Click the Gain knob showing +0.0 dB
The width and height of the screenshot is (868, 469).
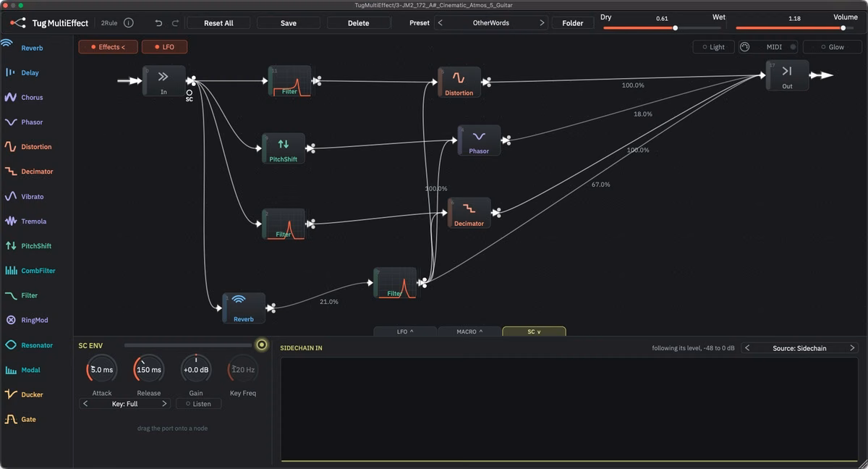196,370
